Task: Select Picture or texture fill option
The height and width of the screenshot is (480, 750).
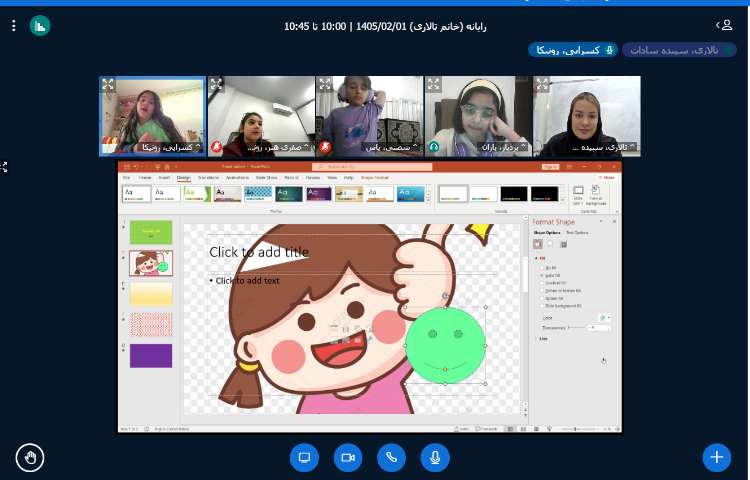Action: click(x=560, y=291)
